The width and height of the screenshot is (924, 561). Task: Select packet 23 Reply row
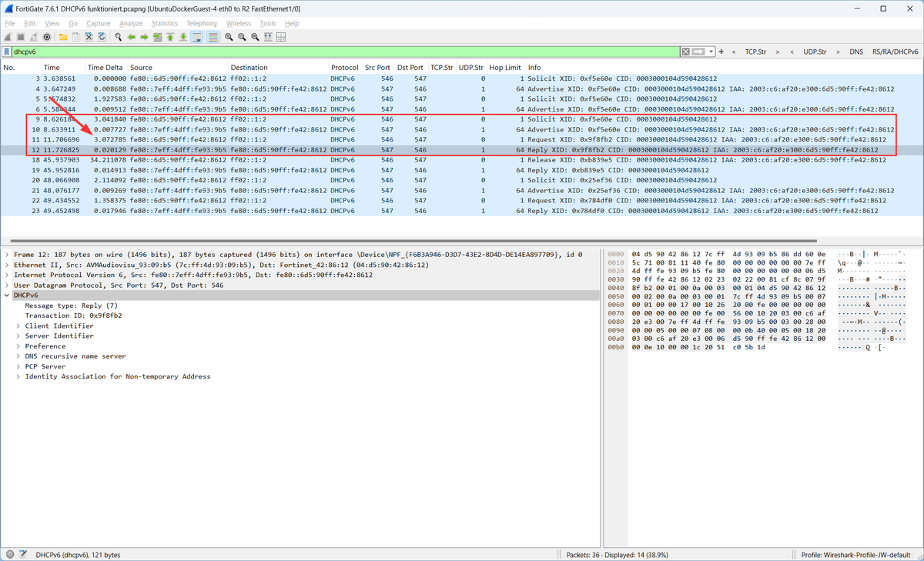point(462,211)
